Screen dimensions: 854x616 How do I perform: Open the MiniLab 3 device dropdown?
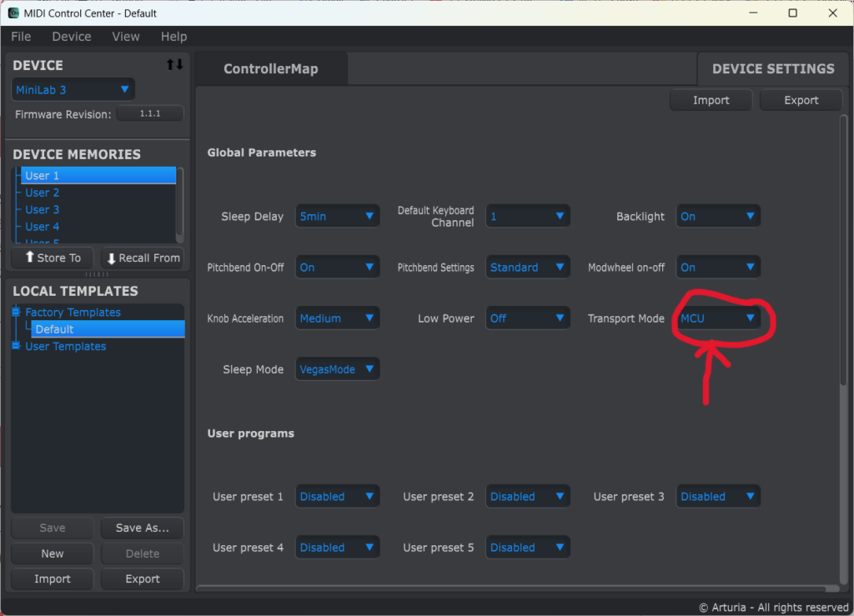click(73, 90)
